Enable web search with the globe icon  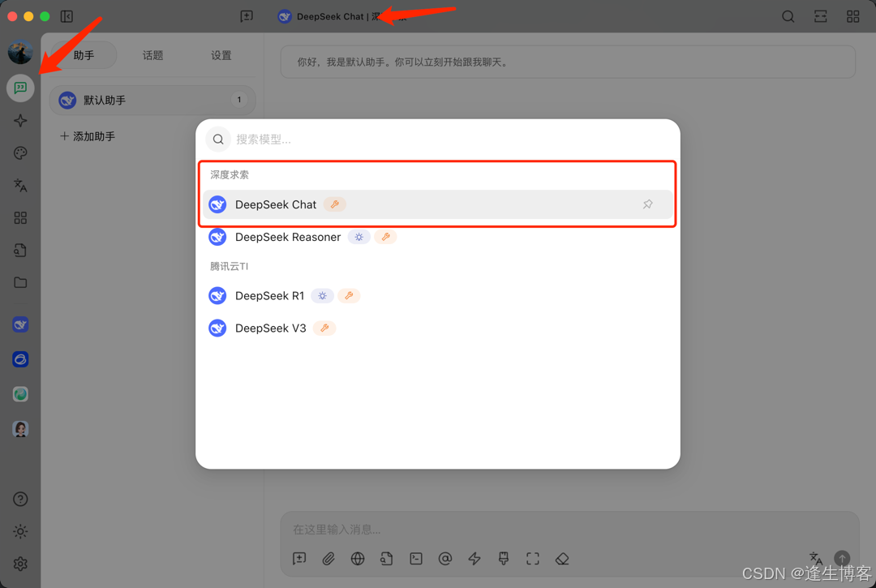[358, 559]
